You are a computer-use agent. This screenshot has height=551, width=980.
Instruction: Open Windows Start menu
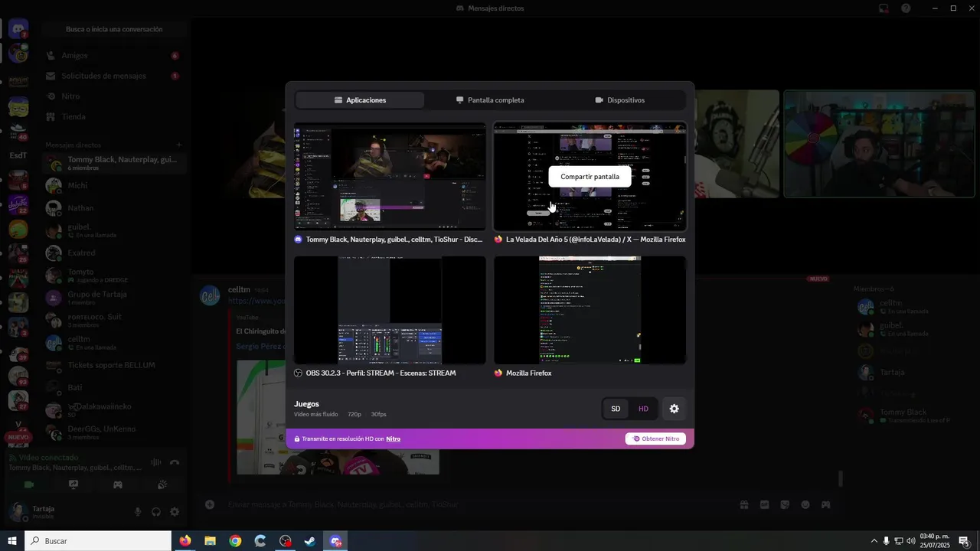pos(12,541)
